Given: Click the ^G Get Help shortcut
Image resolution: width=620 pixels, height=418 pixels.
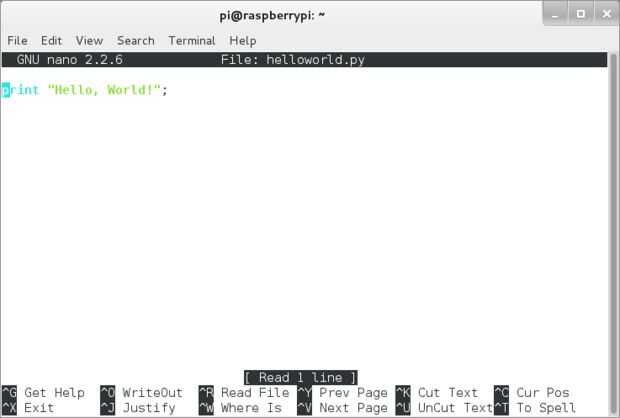Looking at the screenshot, I should pyautogui.click(x=43, y=393).
